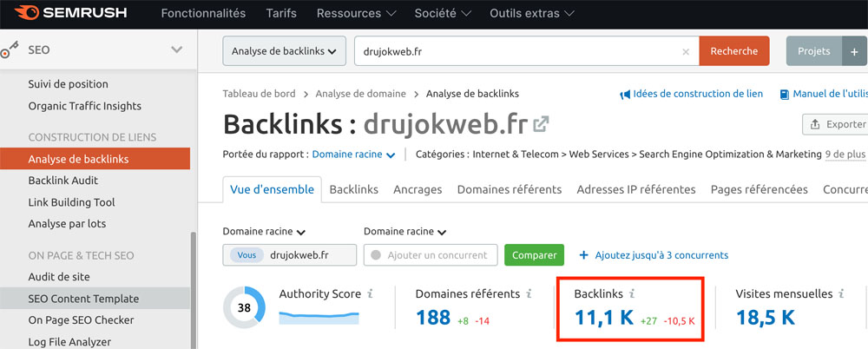Click the Authority Score info icon
The width and height of the screenshot is (868, 349).
[x=371, y=293]
